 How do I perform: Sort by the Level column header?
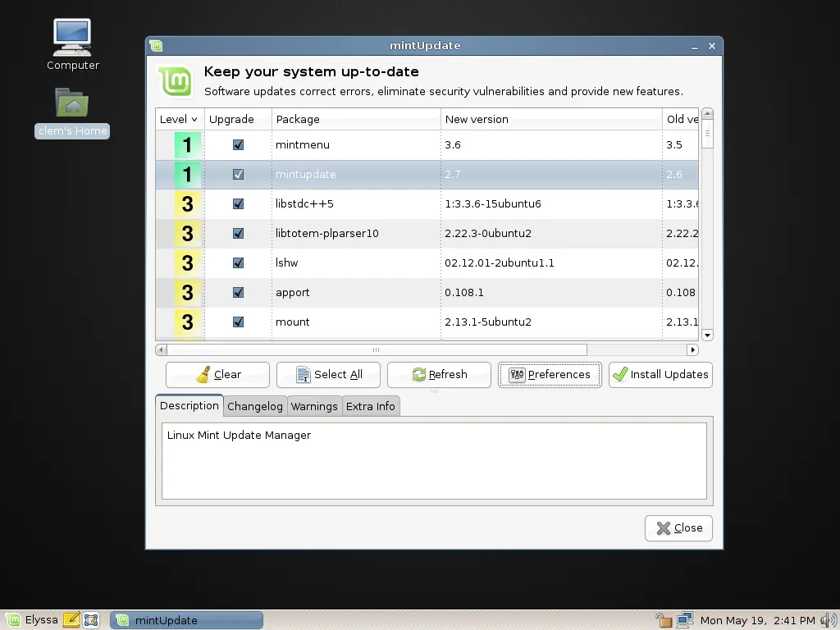[x=180, y=119]
